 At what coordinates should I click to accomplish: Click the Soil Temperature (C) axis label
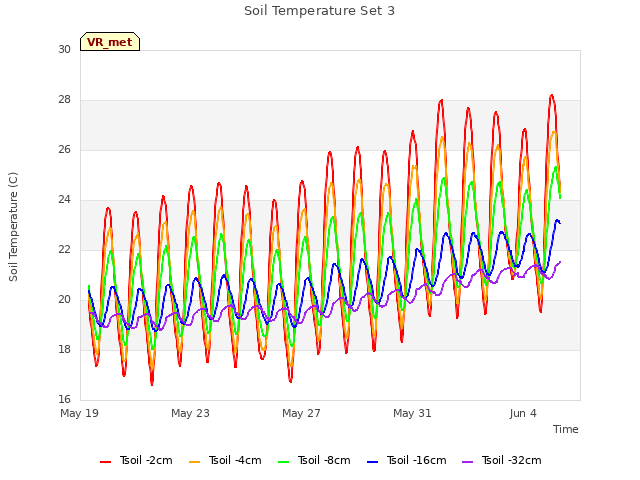13,227
